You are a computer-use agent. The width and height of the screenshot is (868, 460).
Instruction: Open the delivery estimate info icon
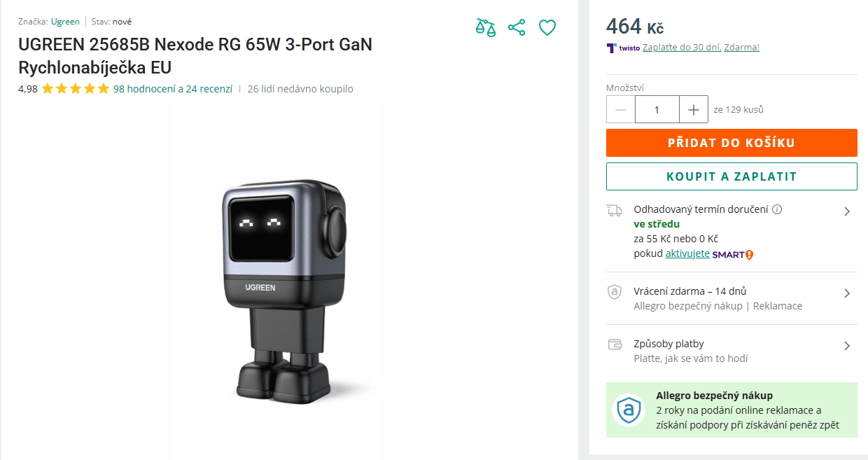click(x=776, y=209)
